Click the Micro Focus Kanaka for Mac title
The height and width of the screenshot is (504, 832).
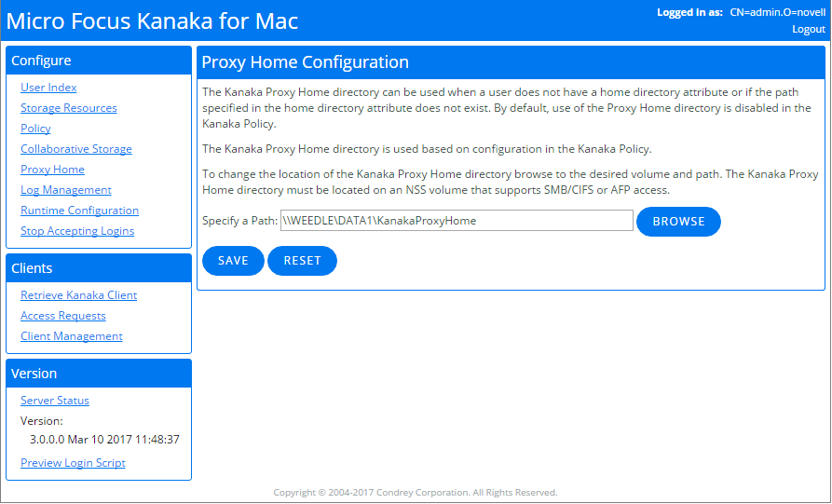(x=152, y=21)
